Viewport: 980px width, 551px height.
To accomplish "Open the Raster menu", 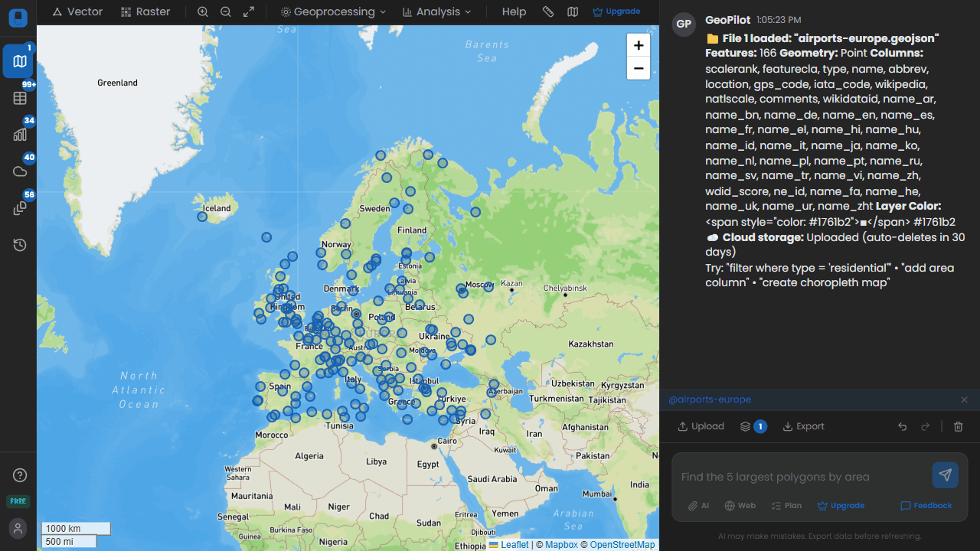I will 145,11.
